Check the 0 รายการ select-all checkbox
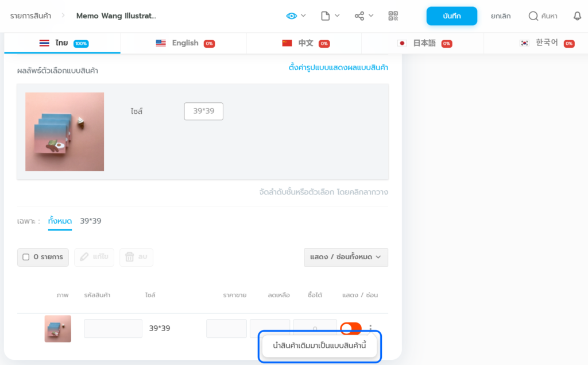 [x=26, y=257]
